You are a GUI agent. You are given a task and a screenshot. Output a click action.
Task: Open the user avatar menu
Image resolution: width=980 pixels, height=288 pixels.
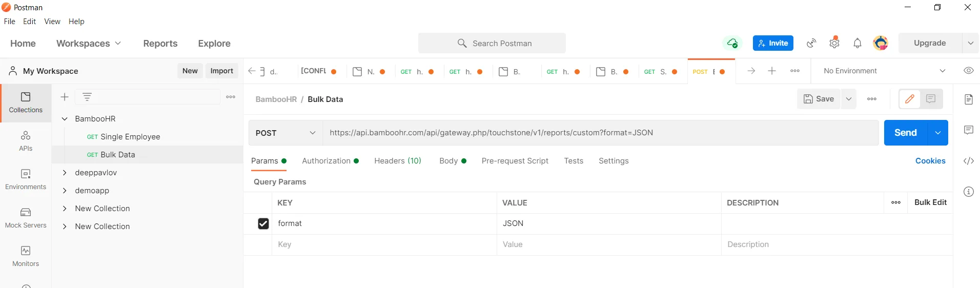[881, 44]
